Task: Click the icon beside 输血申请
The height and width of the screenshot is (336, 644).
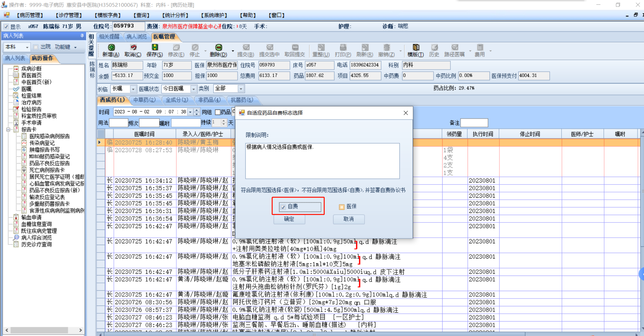Action: point(16,217)
